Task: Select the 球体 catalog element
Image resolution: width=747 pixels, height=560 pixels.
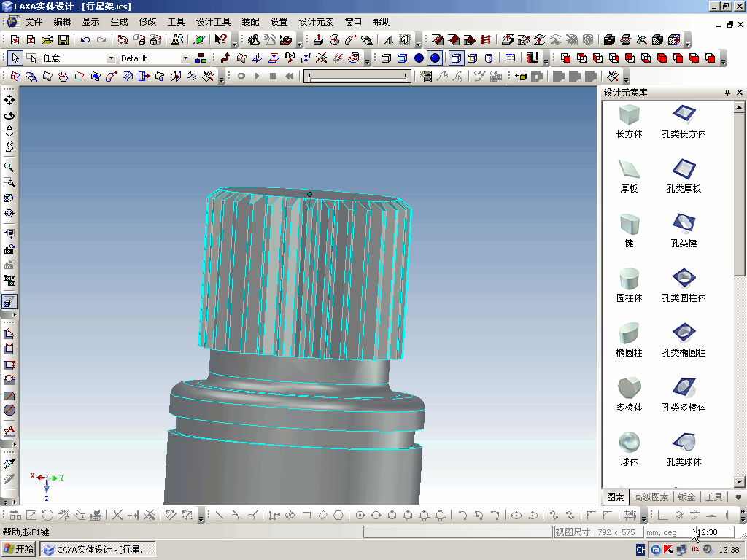Action: tap(629, 449)
